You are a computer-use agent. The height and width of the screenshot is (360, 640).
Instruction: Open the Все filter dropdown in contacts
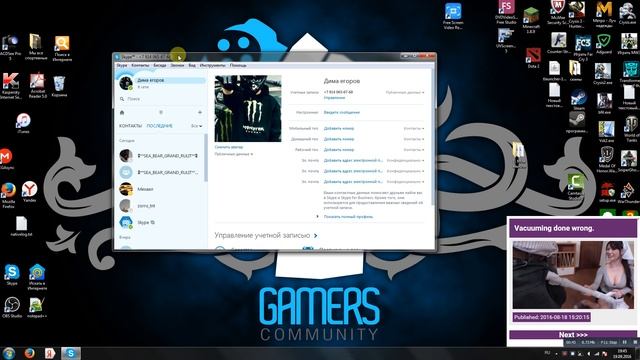coord(196,126)
